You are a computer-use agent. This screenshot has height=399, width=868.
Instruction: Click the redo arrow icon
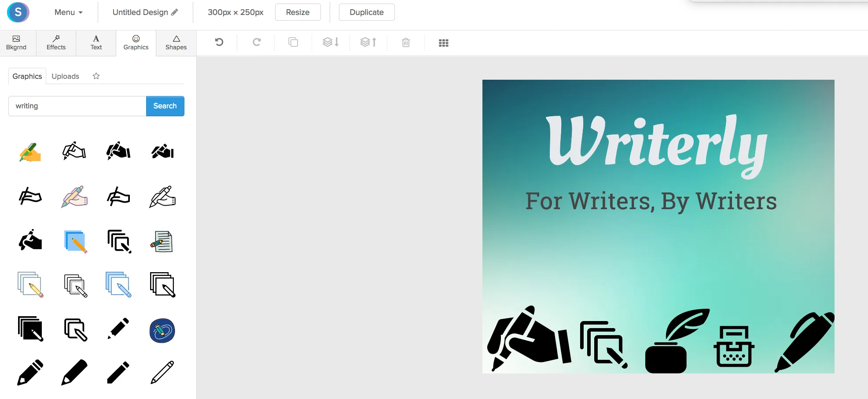pos(257,42)
